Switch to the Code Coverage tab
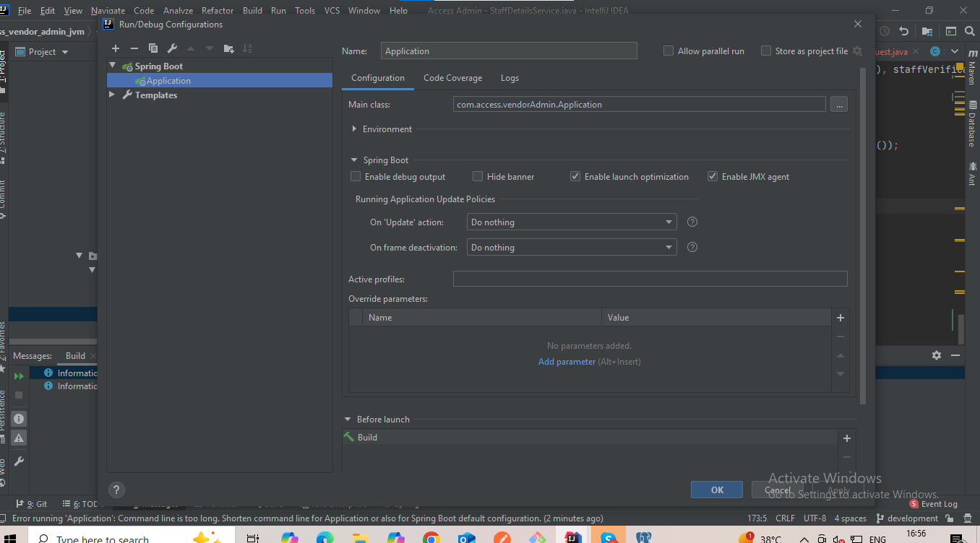 pyautogui.click(x=452, y=78)
